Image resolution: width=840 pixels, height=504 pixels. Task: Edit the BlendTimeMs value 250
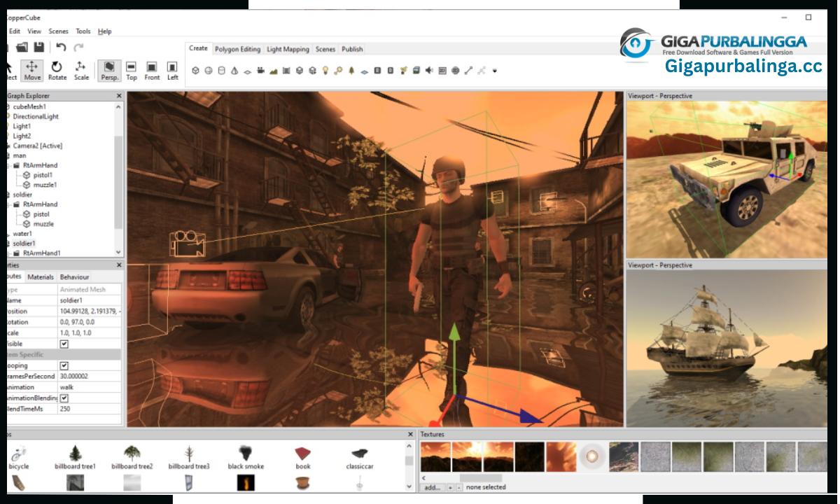90,408
